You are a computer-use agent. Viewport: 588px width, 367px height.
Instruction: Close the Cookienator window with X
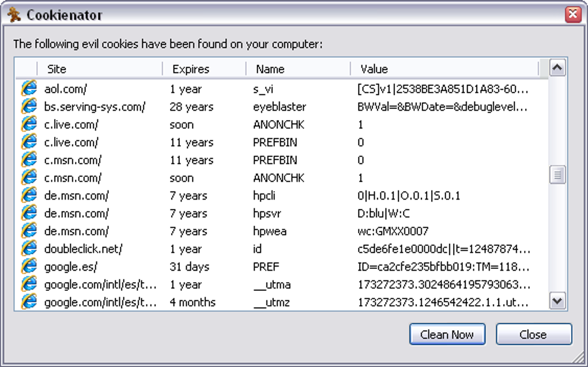point(573,14)
